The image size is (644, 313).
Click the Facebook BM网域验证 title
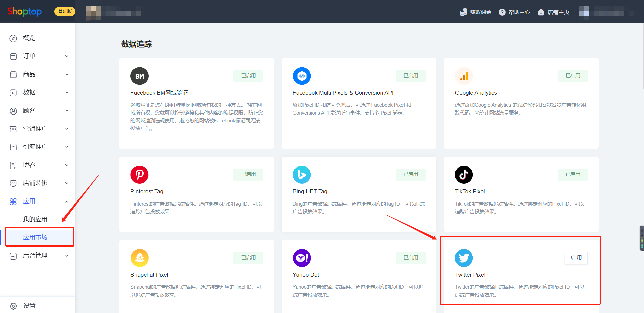click(x=159, y=93)
